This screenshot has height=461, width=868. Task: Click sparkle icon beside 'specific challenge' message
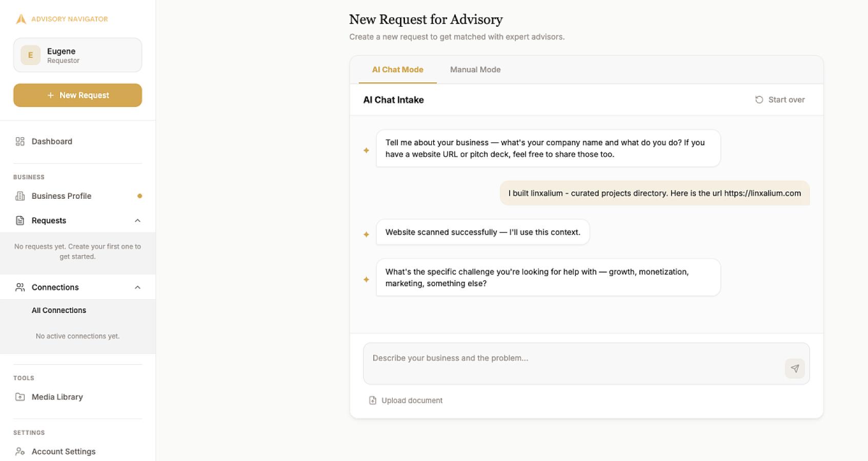[x=366, y=279]
